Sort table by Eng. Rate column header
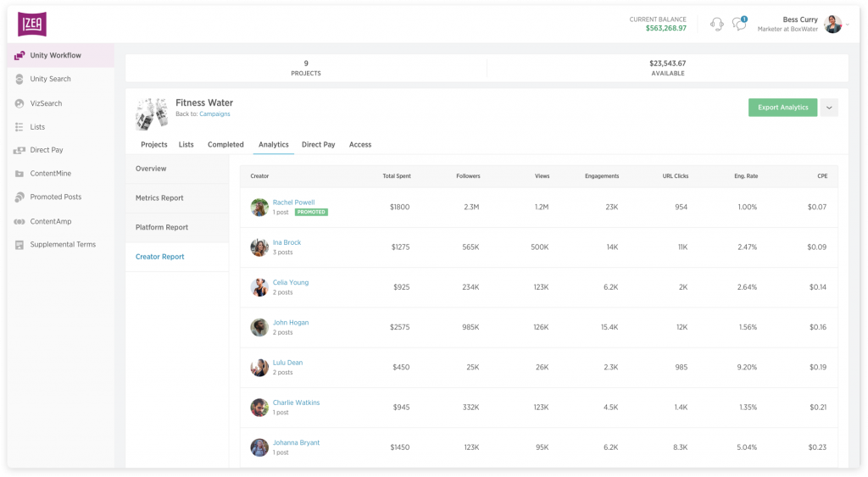Screen dimensions: 868x477 tap(746, 176)
